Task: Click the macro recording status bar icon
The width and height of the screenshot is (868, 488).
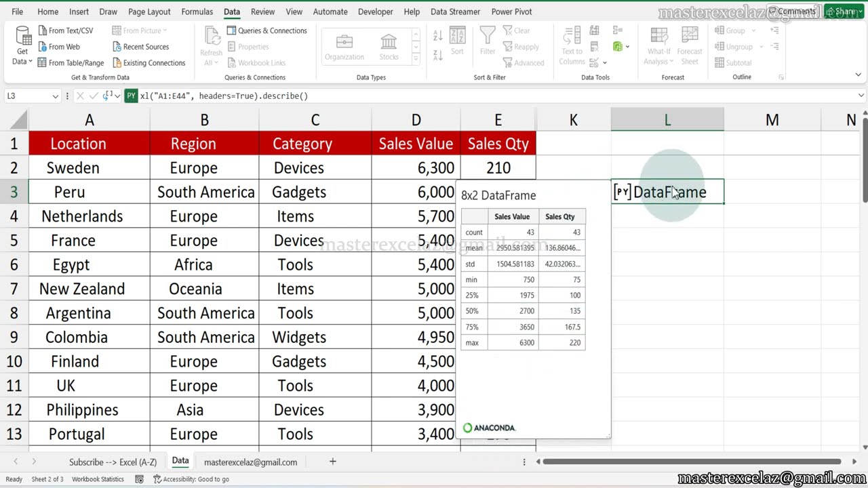Action: point(139,479)
